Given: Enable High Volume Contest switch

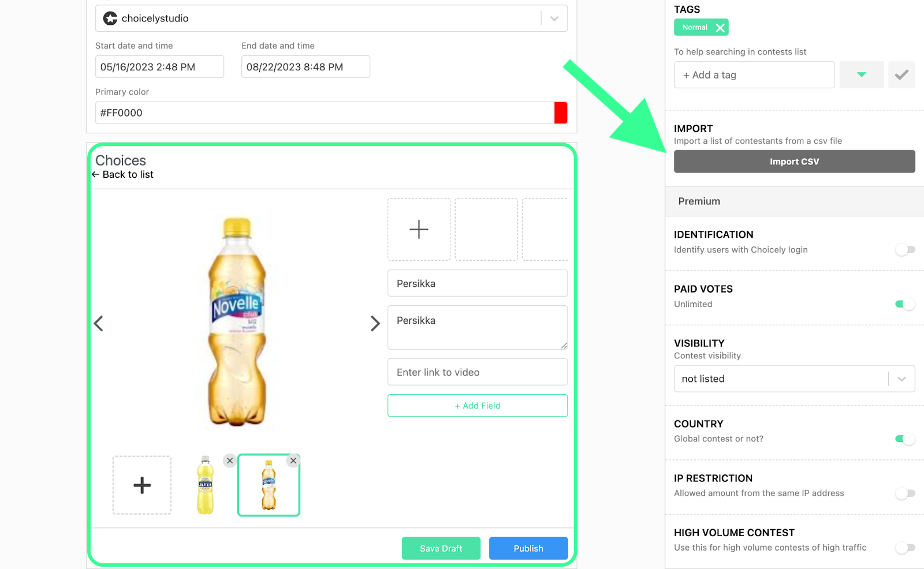Looking at the screenshot, I should (905, 548).
